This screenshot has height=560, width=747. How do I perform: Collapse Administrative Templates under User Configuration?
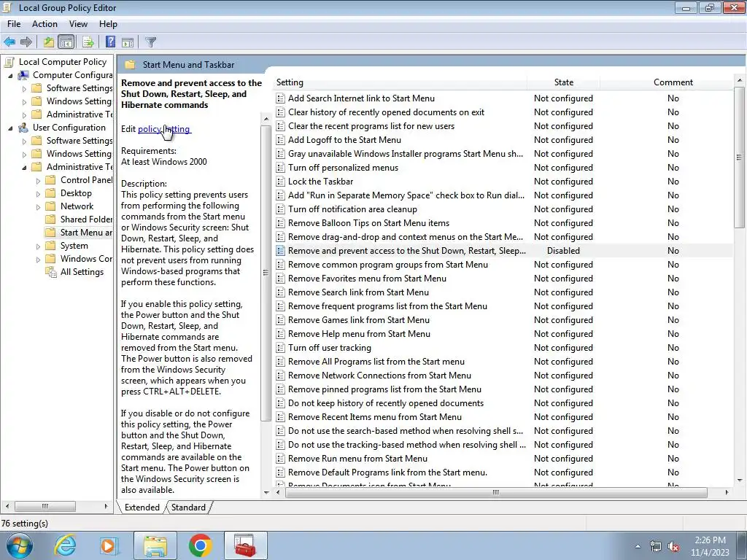24,167
